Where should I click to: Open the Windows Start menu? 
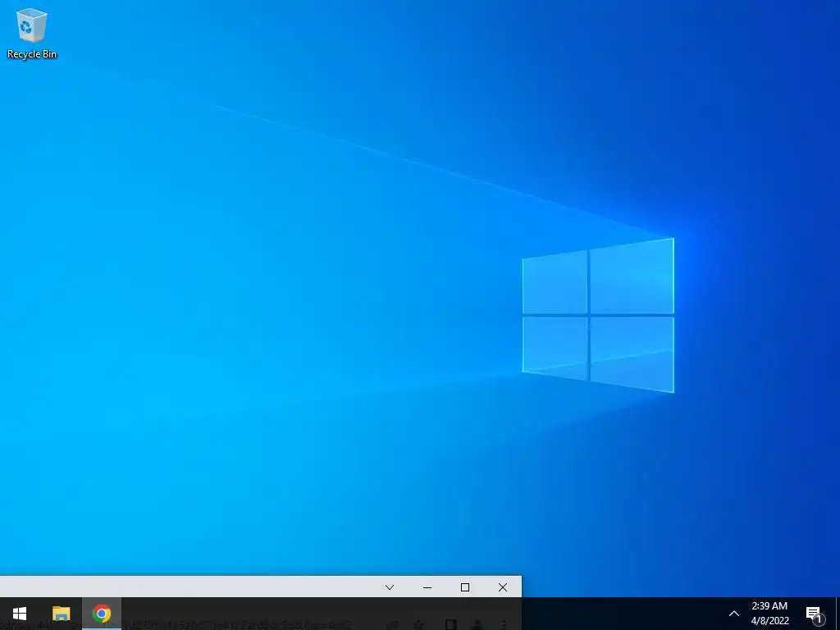point(20,614)
